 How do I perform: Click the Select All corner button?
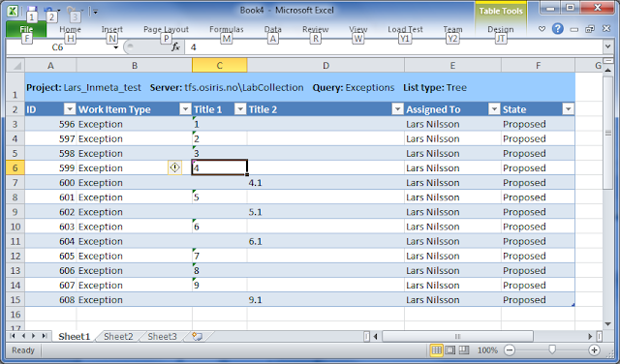coord(15,65)
